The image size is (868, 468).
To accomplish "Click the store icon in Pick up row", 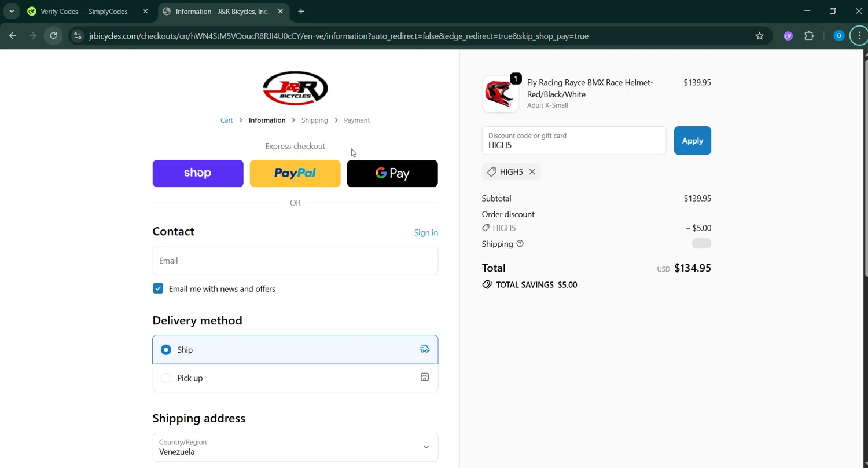I will (x=425, y=378).
